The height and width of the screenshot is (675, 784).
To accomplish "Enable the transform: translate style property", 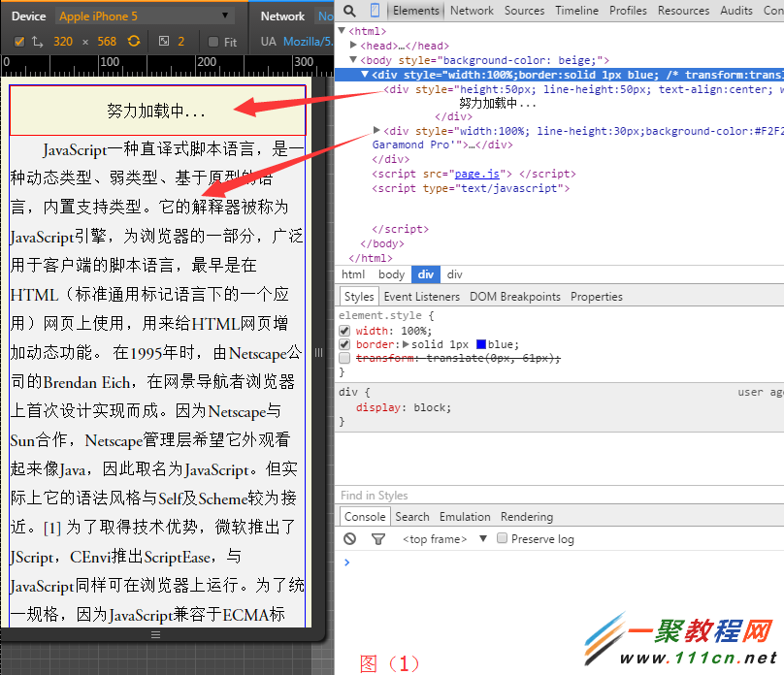I will point(344,358).
